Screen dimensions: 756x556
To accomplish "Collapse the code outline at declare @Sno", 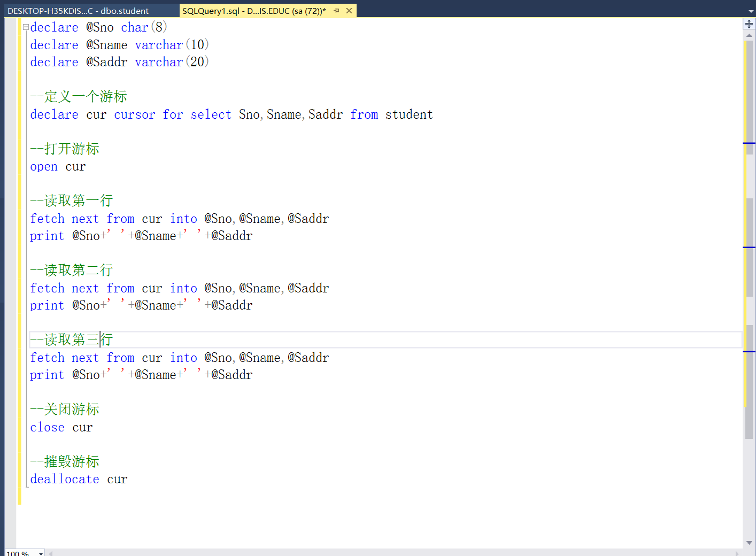I will (x=26, y=27).
